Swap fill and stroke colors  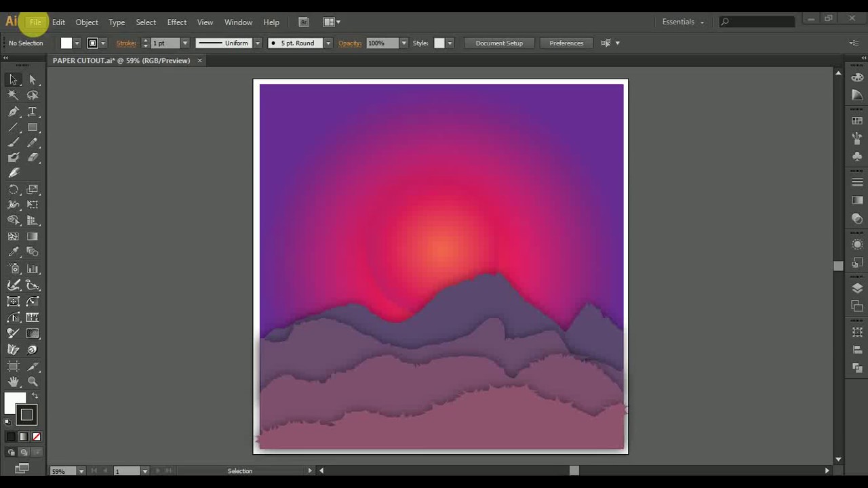pyautogui.click(x=35, y=396)
